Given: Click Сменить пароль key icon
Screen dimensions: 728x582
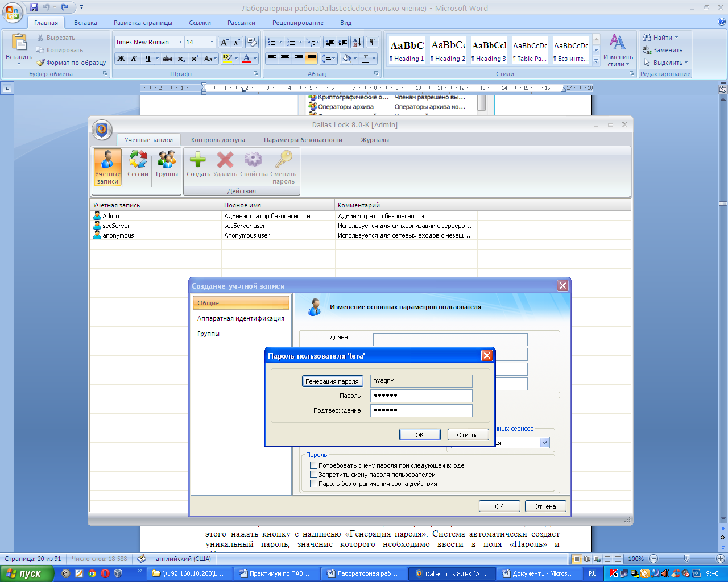Looking at the screenshot, I should [x=283, y=167].
